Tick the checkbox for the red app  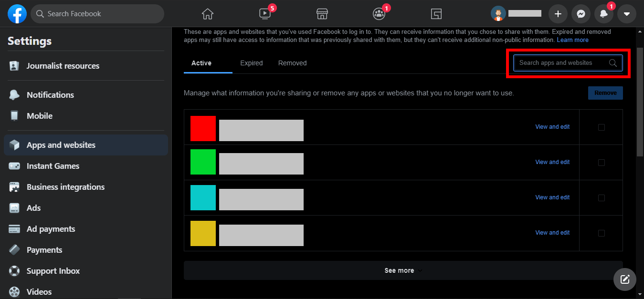601,127
